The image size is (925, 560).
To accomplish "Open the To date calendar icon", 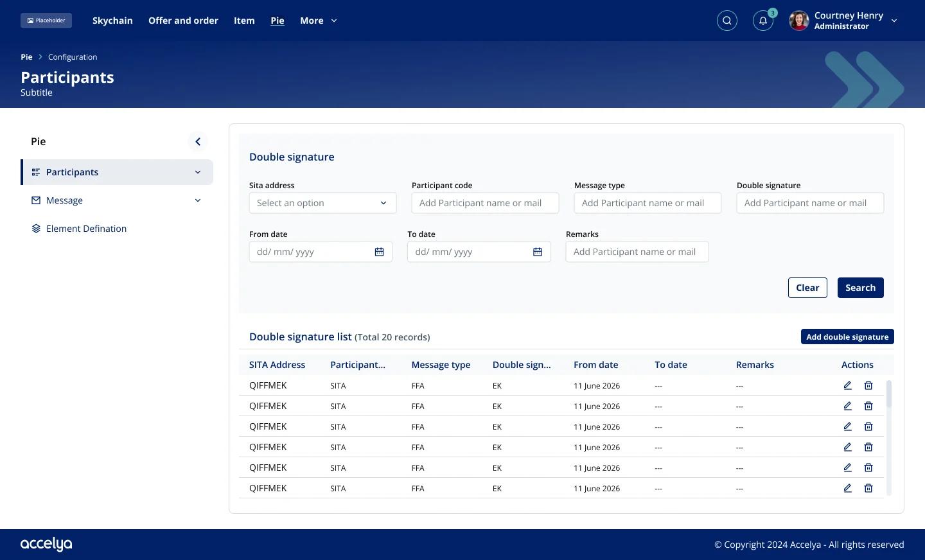I will coord(538,252).
